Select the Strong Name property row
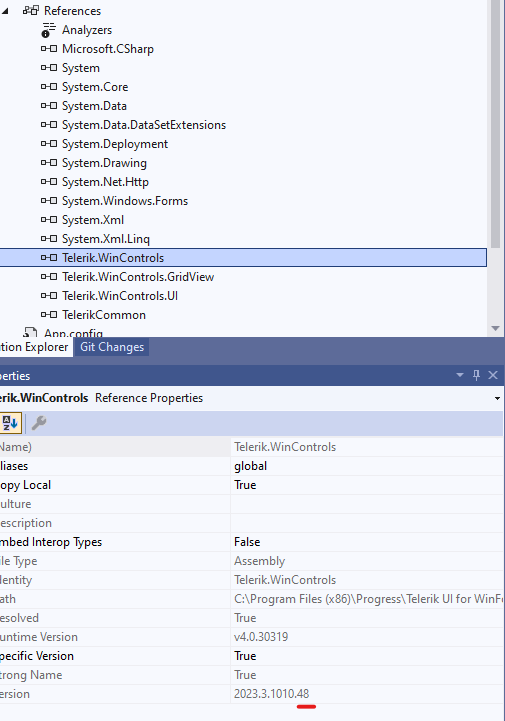Viewport: 505px width, 721px height. [x=251, y=675]
